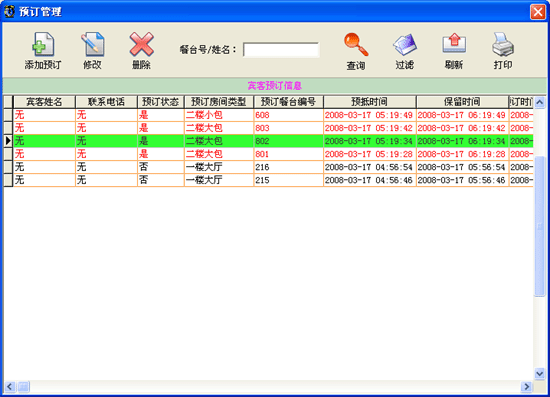Close the 预订管理 window
Screen dimensions: 550x397
pos(538,12)
